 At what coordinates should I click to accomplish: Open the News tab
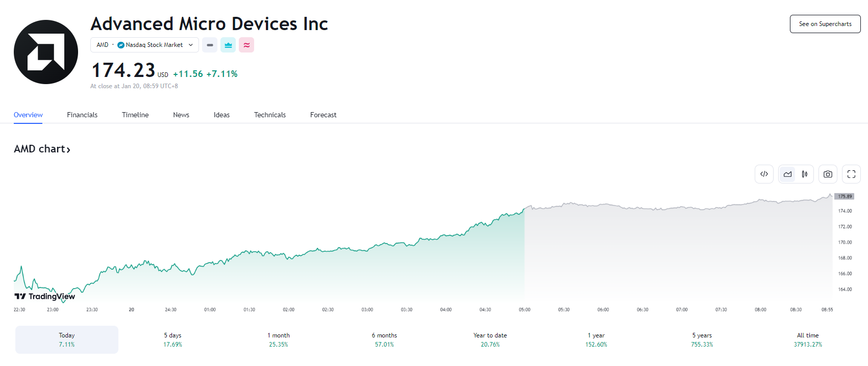[181, 115]
